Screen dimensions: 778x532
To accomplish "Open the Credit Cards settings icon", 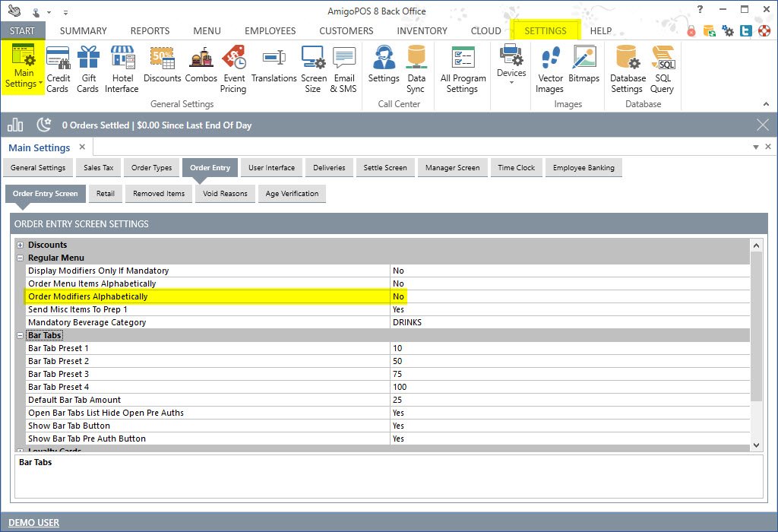I will 59,68.
